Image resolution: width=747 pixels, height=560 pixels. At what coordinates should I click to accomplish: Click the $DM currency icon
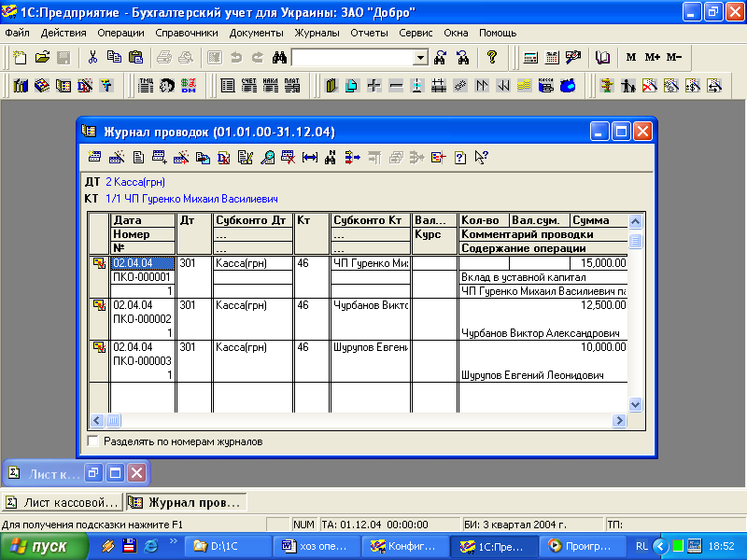click(x=189, y=86)
